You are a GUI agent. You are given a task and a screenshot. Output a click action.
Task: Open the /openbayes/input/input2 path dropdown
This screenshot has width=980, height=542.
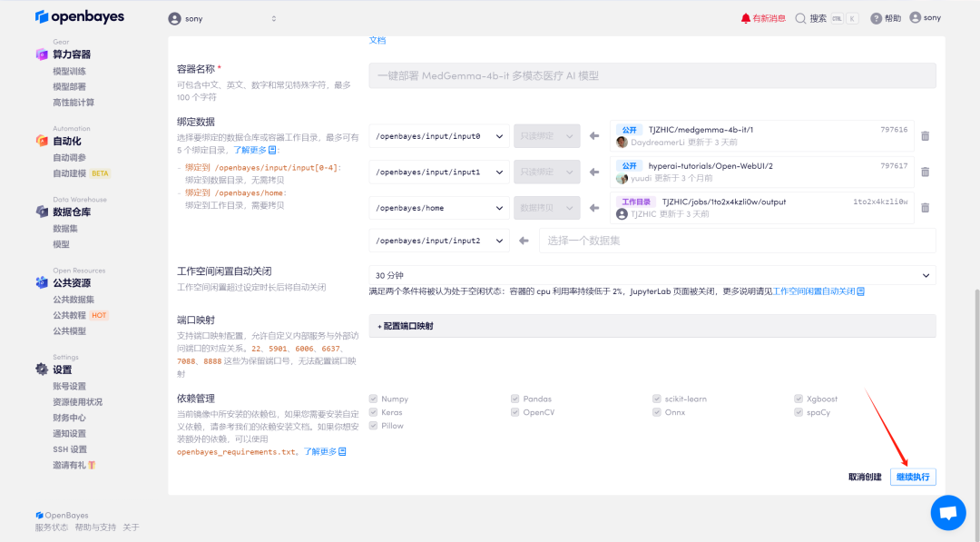439,241
